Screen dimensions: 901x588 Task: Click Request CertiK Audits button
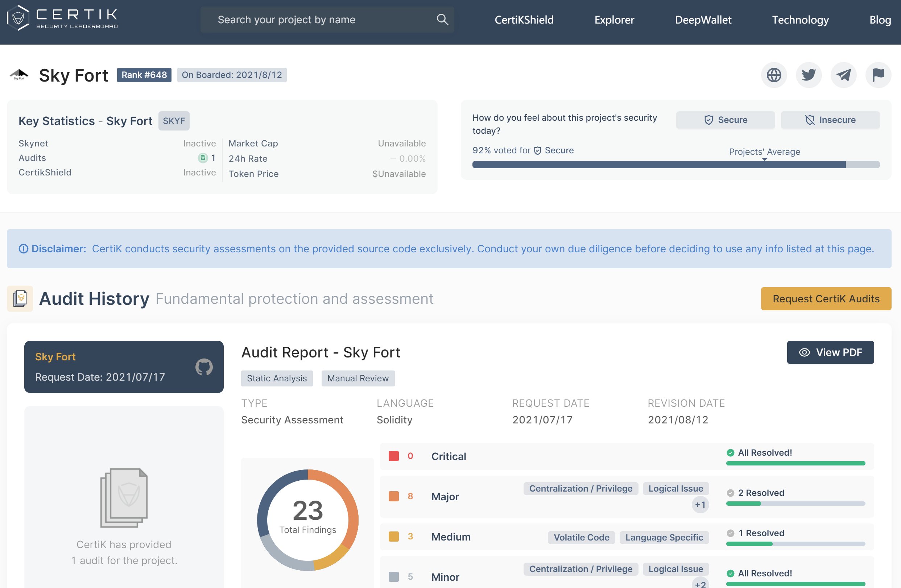click(826, 299)
